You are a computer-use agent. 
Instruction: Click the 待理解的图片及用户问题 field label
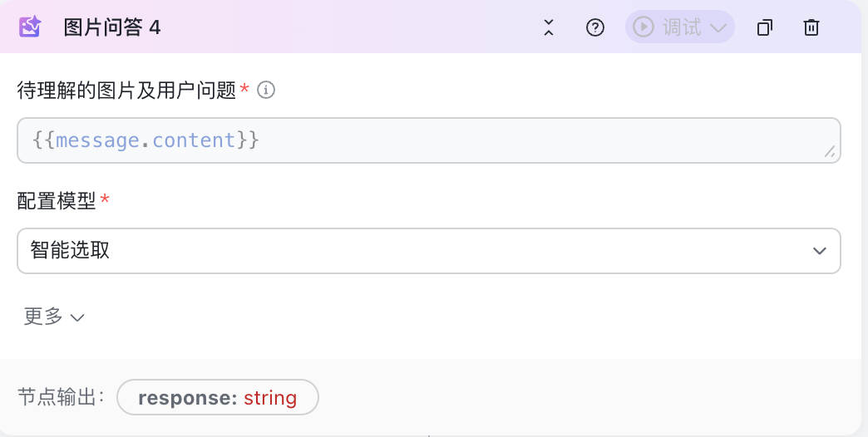126,91
